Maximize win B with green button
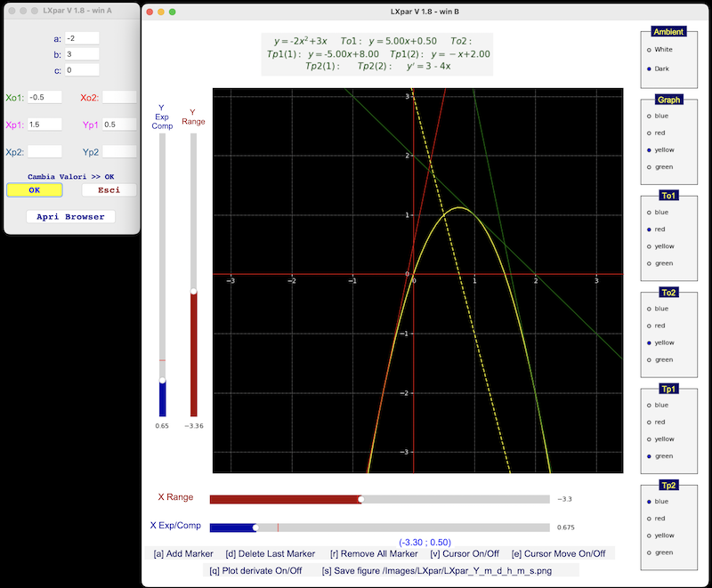The width and height of the screenshot is (712, 588). (x=172, y=12)
